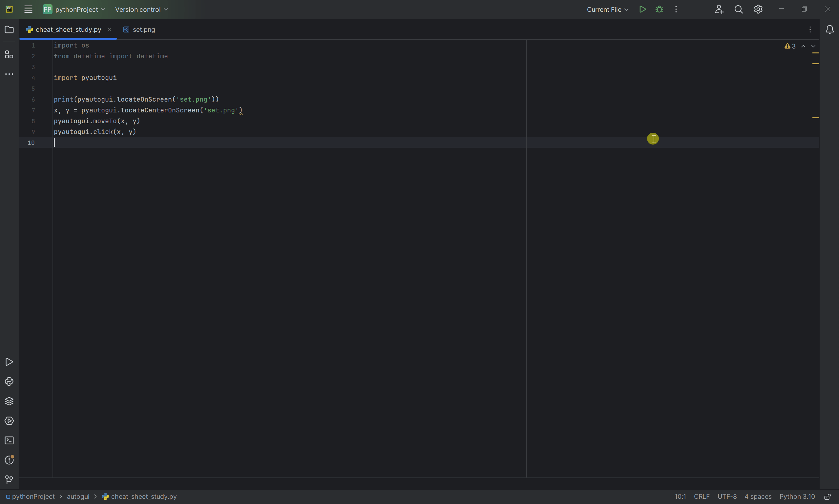Click the Python 3.10 interpreter in the status bar
Viewport: 839px width, 504px height.
click(x=797, y=496)
